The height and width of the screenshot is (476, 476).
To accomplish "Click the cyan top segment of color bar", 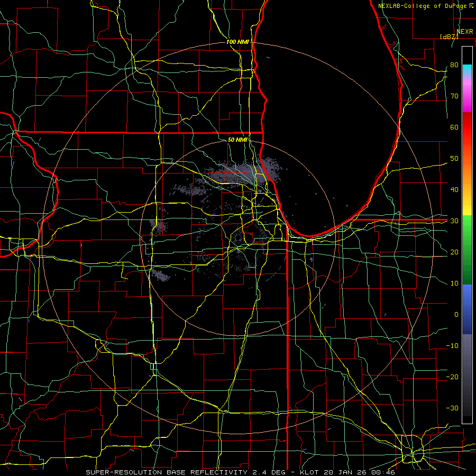I will point(467,70).
